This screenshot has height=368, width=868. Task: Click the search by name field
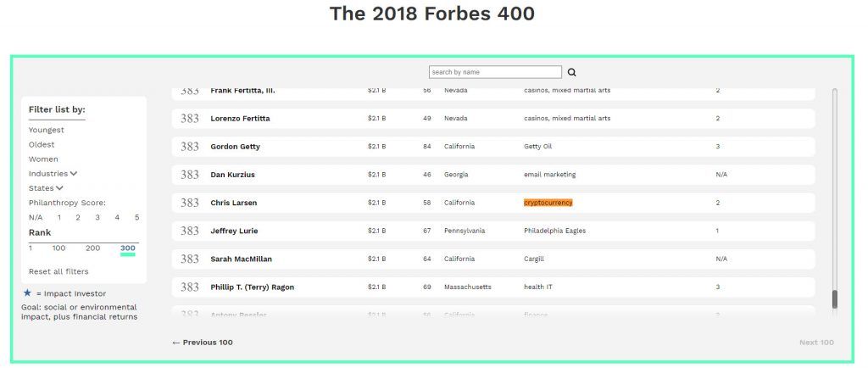click(495, 72)
